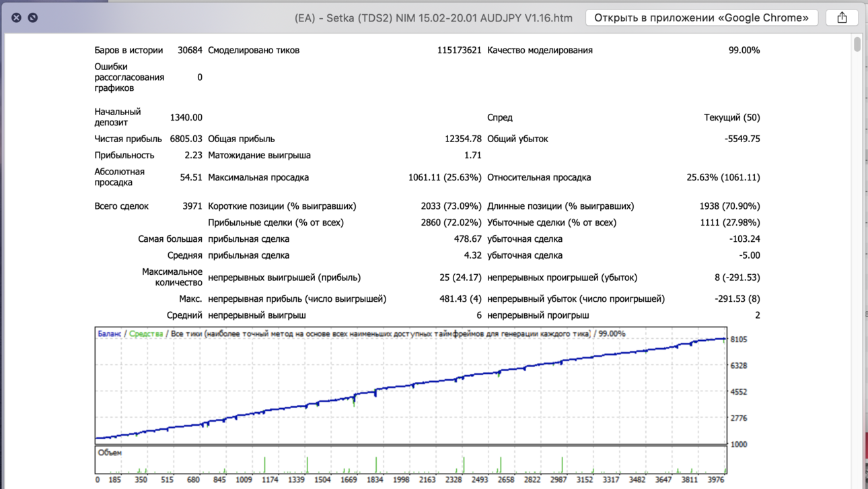Click the loss trades value 1111 (27.98%)
The image size is (868, 489).
click(x=730, y=222)
